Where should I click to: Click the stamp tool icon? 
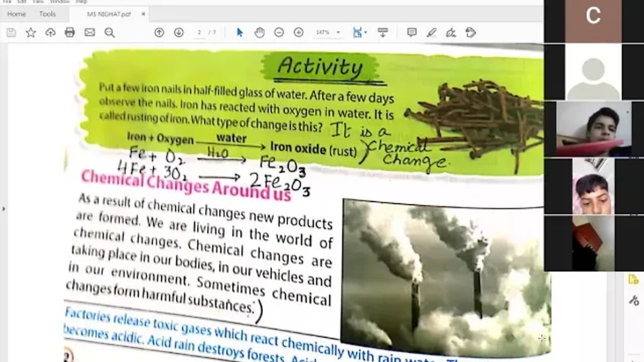[470, 33]
